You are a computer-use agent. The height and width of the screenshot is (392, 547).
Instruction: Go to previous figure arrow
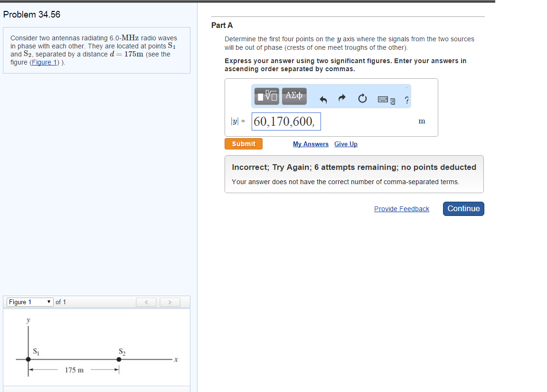tap(146, 302)
